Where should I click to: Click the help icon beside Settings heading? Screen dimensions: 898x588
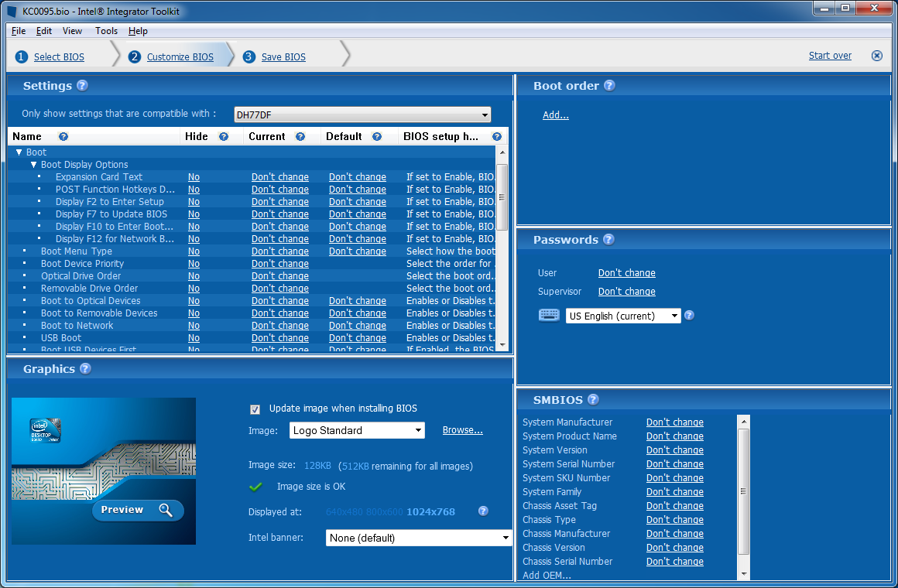coord(83,86)
